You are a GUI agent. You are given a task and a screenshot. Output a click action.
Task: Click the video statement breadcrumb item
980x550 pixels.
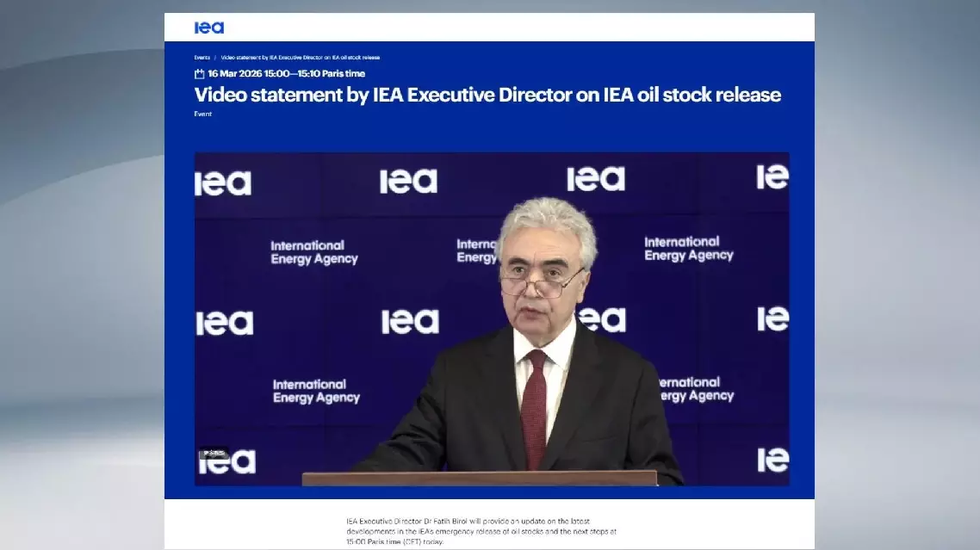pos(300,58)
